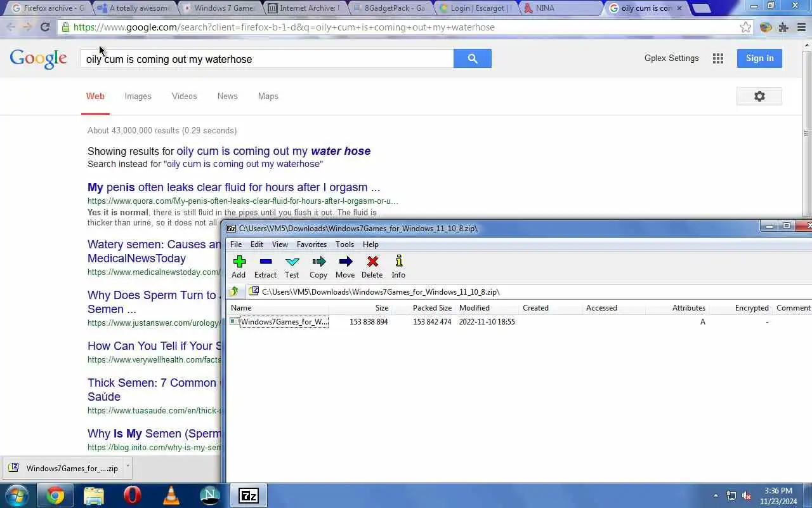Reload the current Google page
The width and height of the screenshot is (812, 508).
44,27
